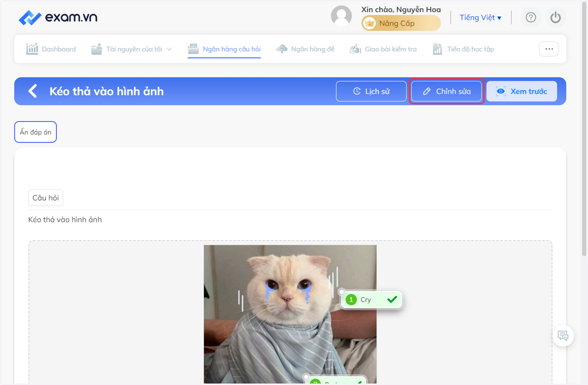Click the Dashboard chart icon

(32, 49)
